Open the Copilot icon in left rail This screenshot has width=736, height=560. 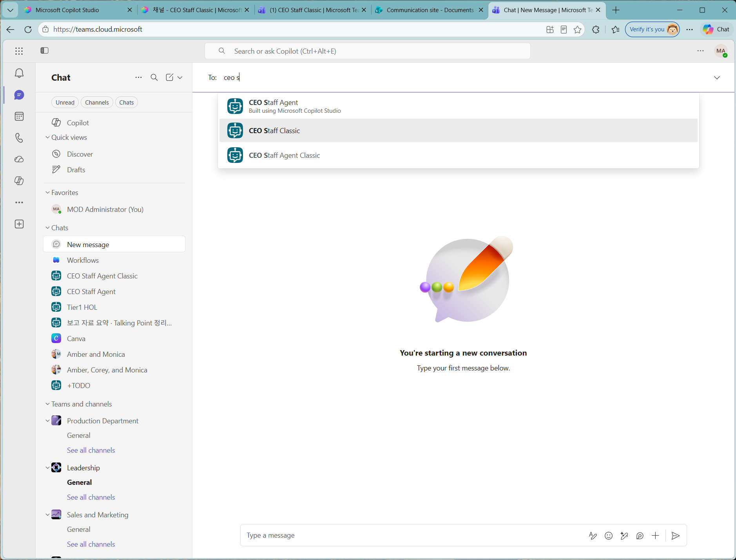19,181
